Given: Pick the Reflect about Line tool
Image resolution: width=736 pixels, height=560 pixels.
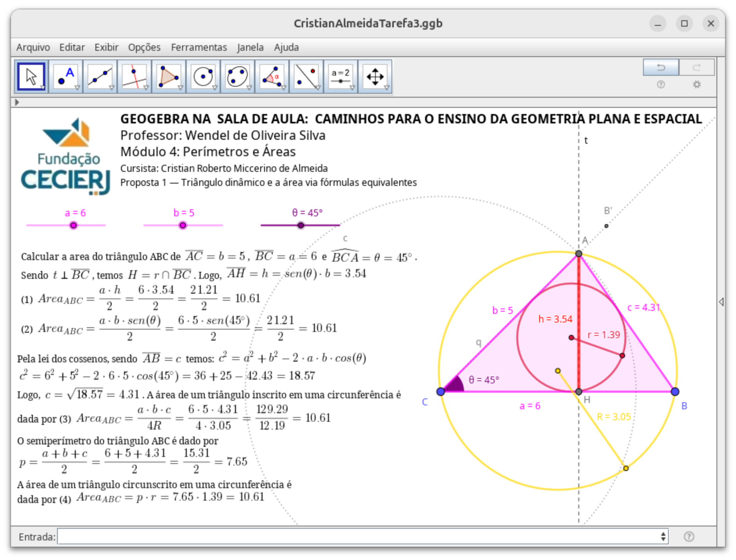Looking at the screenshot, I should 306,77.
